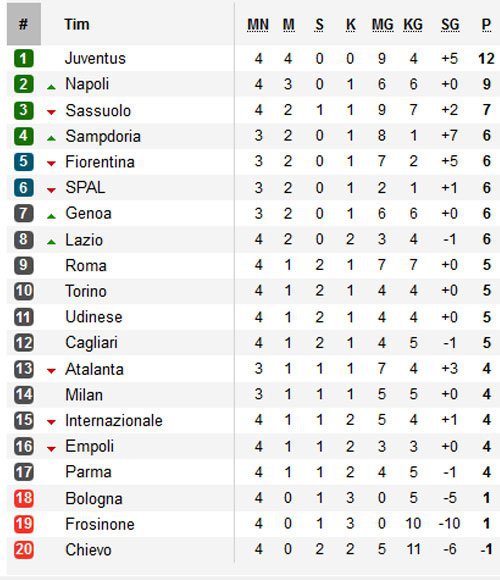
Task: Click the red rank 18 badge
Action: point(24,498)
